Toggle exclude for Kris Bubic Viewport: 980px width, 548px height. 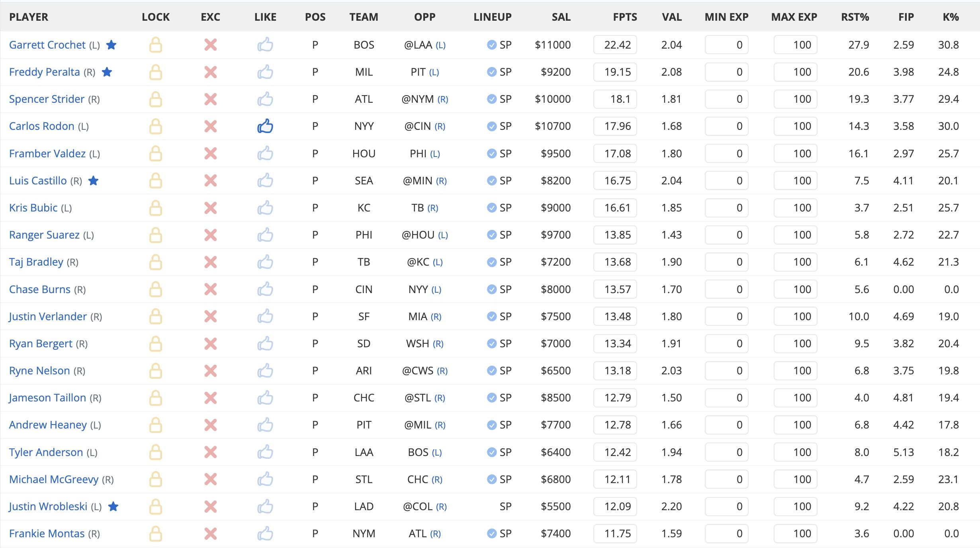(211, 208)
